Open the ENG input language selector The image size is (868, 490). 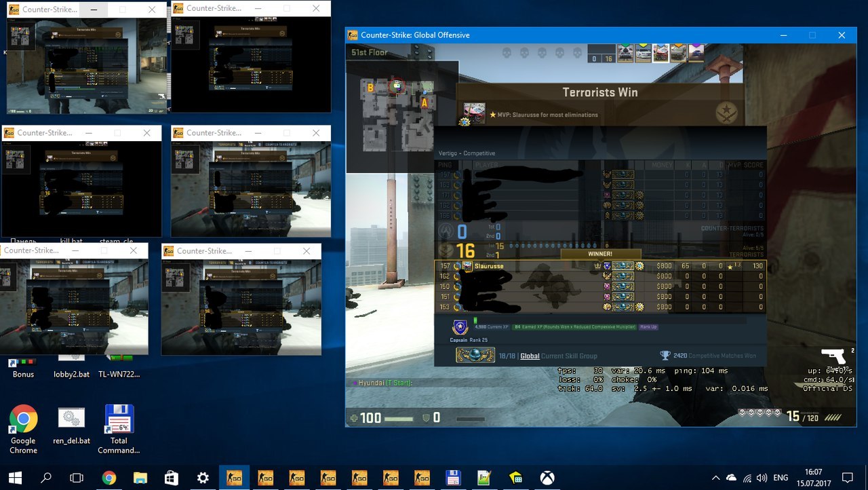[x=781, y=478]
